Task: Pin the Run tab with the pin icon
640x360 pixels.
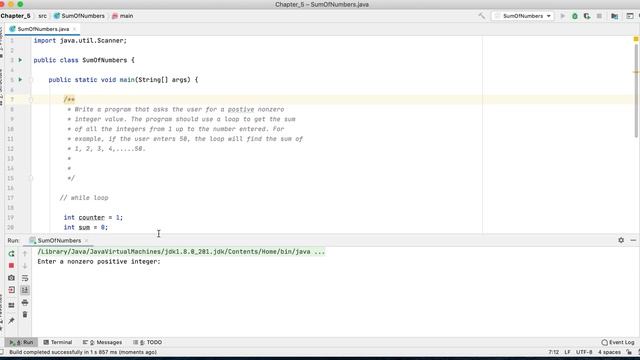Action: 11,321
